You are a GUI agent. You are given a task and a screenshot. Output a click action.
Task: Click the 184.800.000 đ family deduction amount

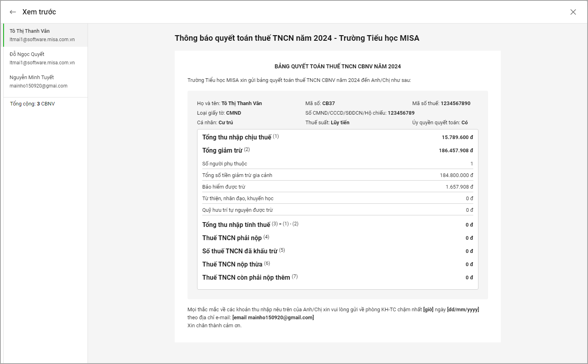[x=456, y=175]
